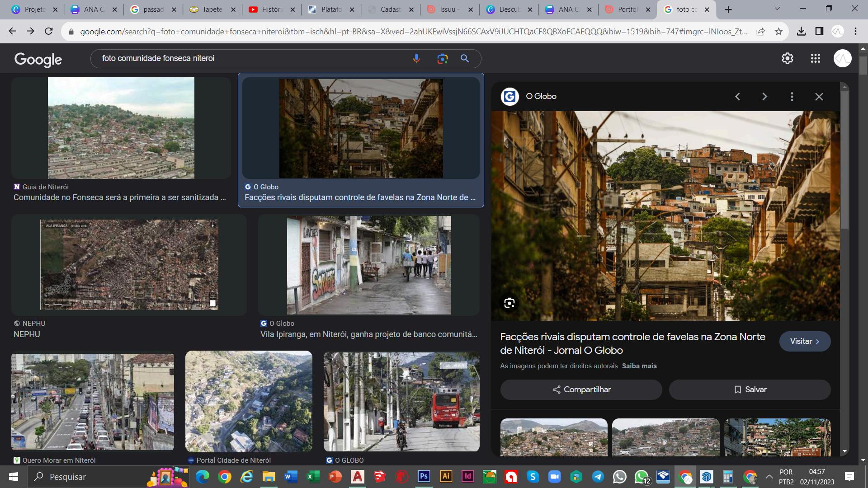Open Google quick settings gear
Screen dimensions: 868x488
pos(787,58)
